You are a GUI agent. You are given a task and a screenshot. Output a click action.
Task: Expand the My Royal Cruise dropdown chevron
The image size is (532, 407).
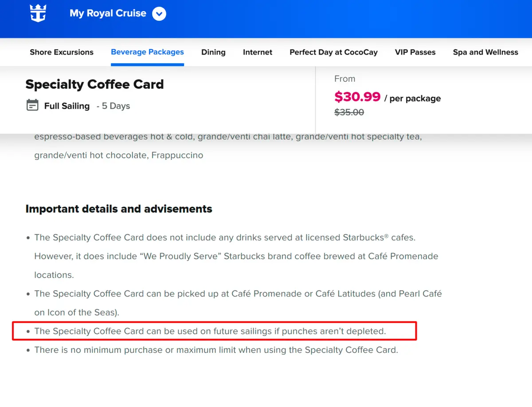point(159,14)
